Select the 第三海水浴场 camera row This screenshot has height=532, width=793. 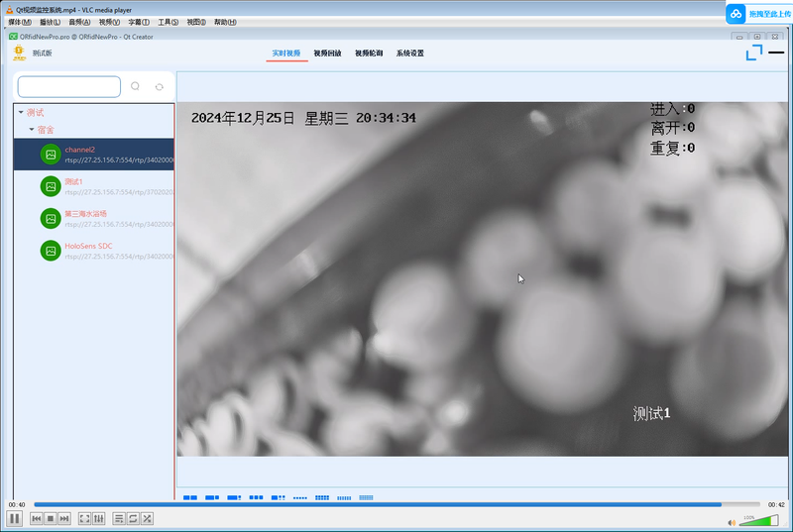93,219
